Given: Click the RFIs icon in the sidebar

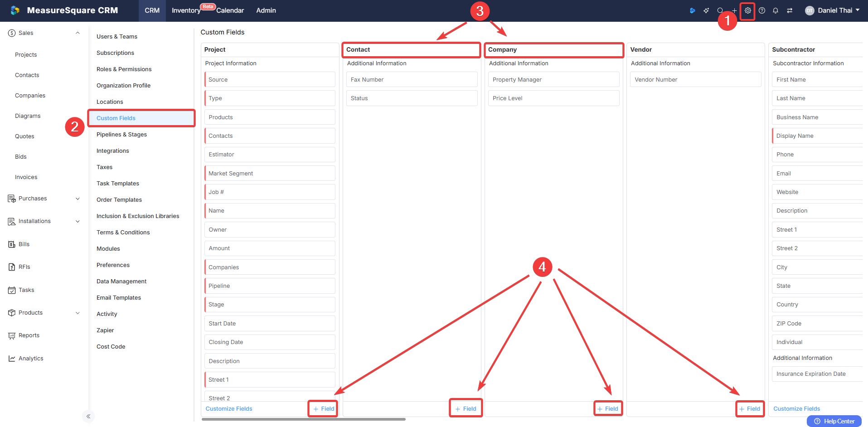Looking at the screenshot, I should [x=12, y=267].
